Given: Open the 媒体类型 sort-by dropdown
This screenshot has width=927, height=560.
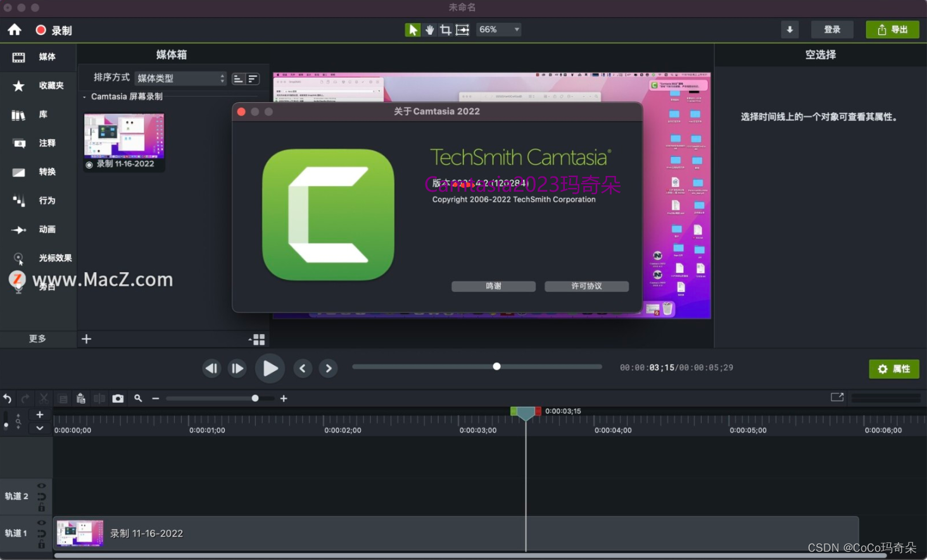Looking at the screenshot, I should [x=180, y=78].
